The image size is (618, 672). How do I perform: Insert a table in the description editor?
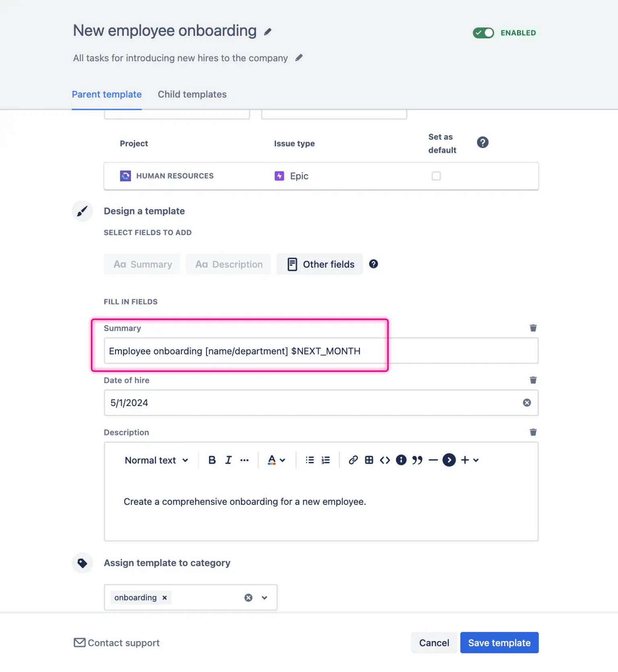(369, 460)
